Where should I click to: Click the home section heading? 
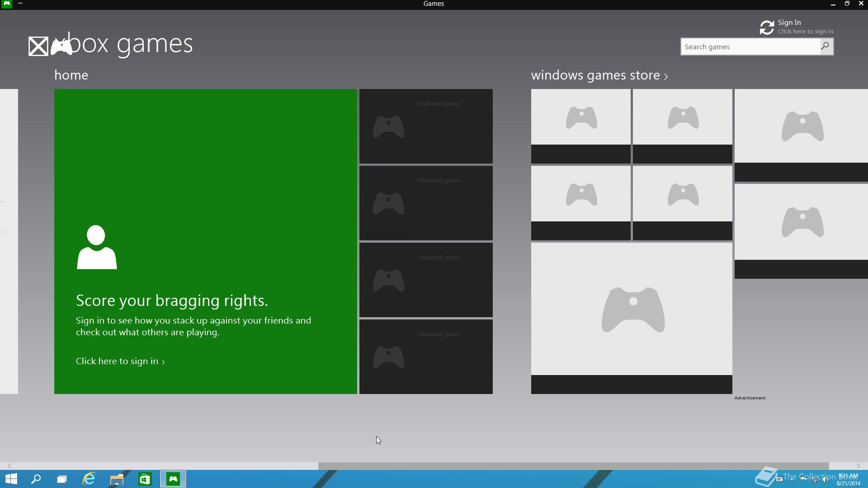[x=71, y=75]
